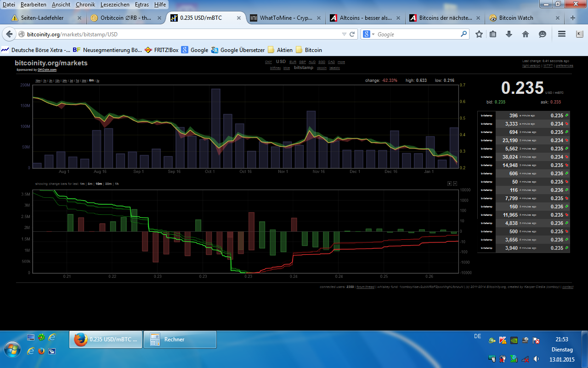Reload the page with the refresh icon
Screen dimensions: 588x368
[x=353, y=34]
